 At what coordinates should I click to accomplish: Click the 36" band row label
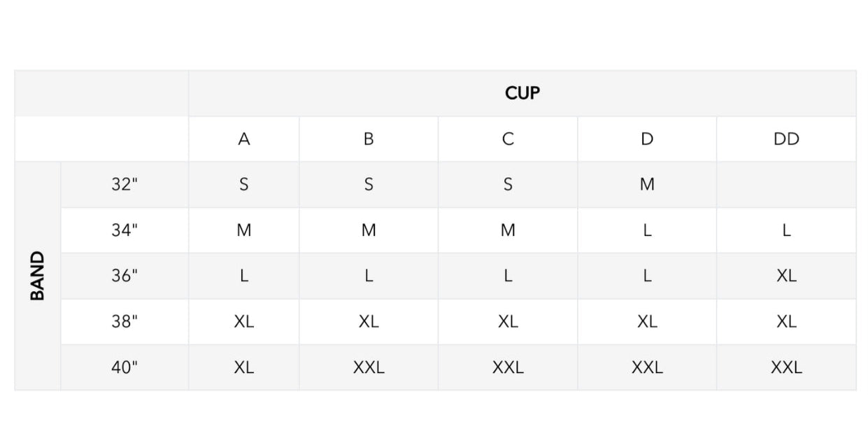pyautogui.click(x=124, y=276)
